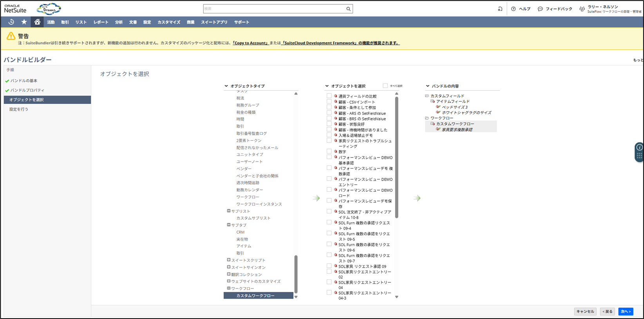Open the スイートアプリ menu
Image resolution: width=644 pixels, height=319 pixels.
click(x=214, y=22)
